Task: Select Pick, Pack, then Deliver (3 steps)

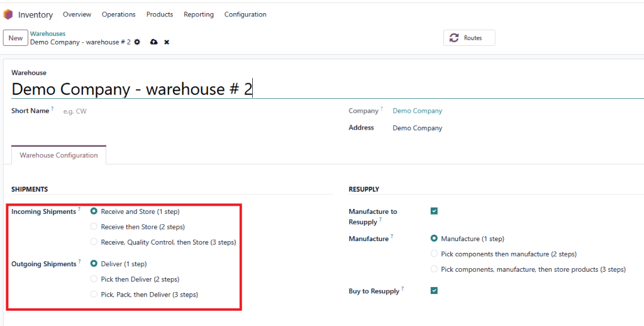Action: (94, 295)
